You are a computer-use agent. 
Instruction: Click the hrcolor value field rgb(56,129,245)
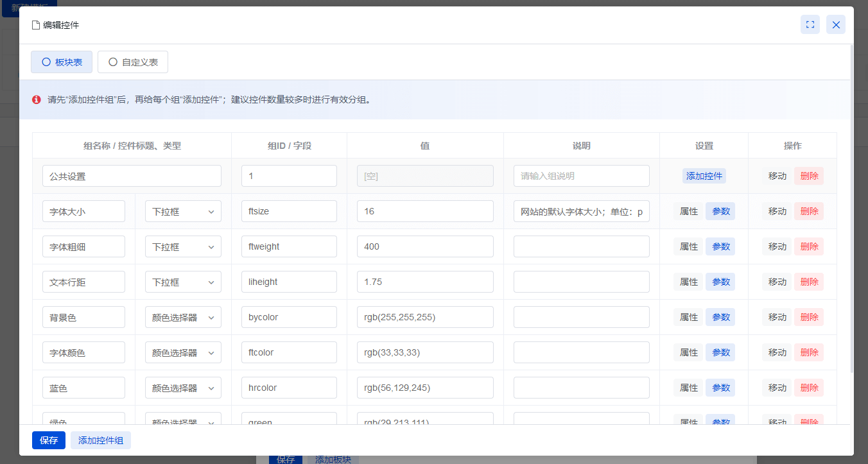point(425,388)
